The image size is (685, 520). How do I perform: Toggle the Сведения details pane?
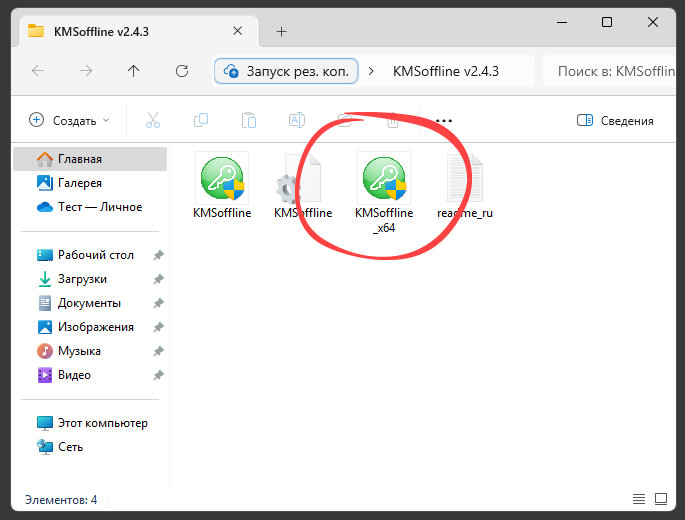pyautogui.click(x=615, y=120)
